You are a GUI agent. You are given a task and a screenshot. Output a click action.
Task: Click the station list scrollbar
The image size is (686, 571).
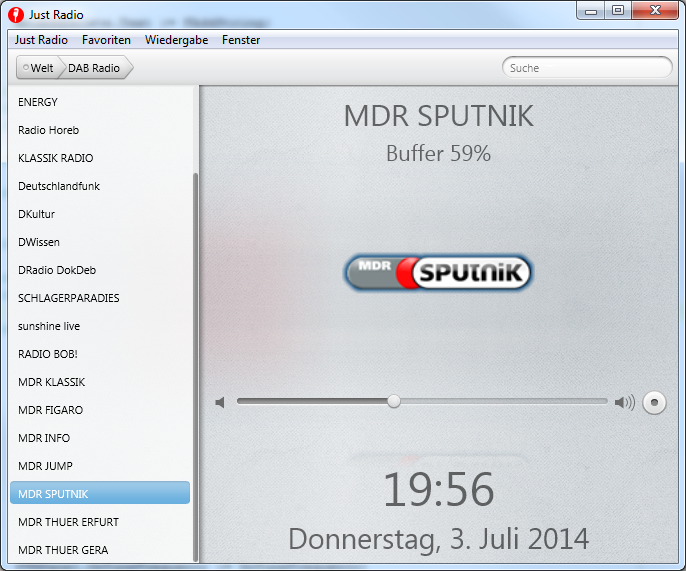pyautogui.click(x=196, y=367)
